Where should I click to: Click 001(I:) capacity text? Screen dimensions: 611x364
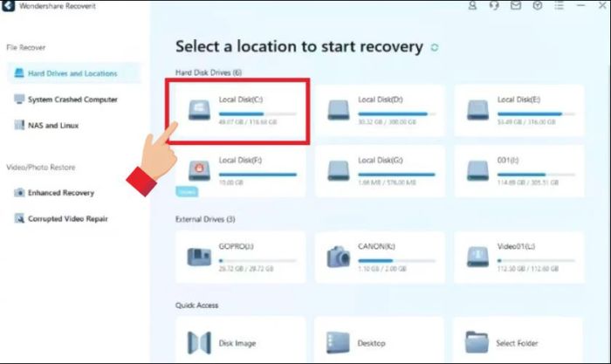527,182
